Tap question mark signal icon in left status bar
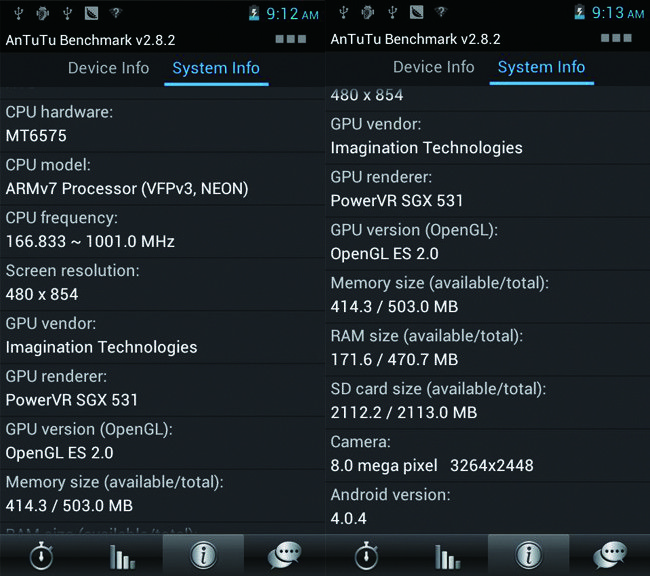 click(x=116, y=12)
